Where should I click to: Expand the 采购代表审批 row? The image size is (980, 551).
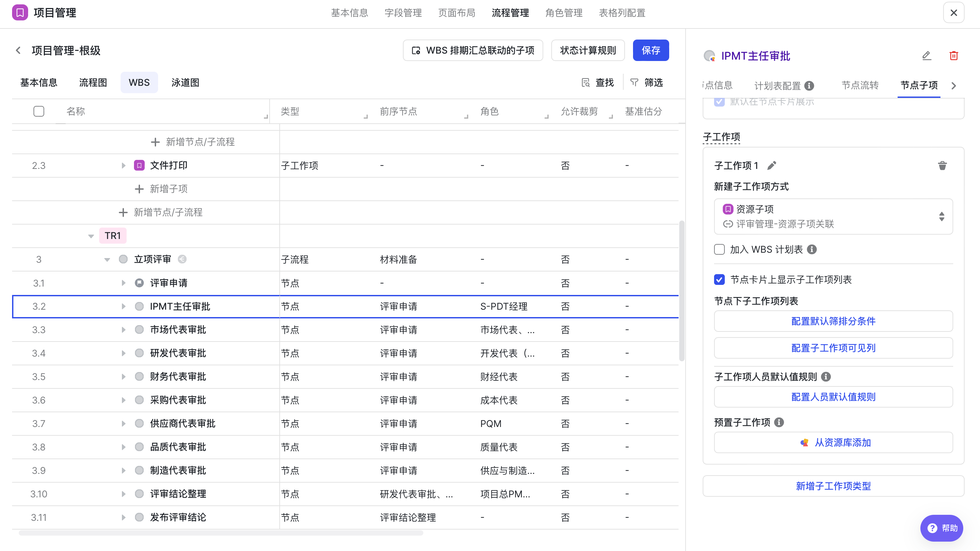click(x=123, y=400)
